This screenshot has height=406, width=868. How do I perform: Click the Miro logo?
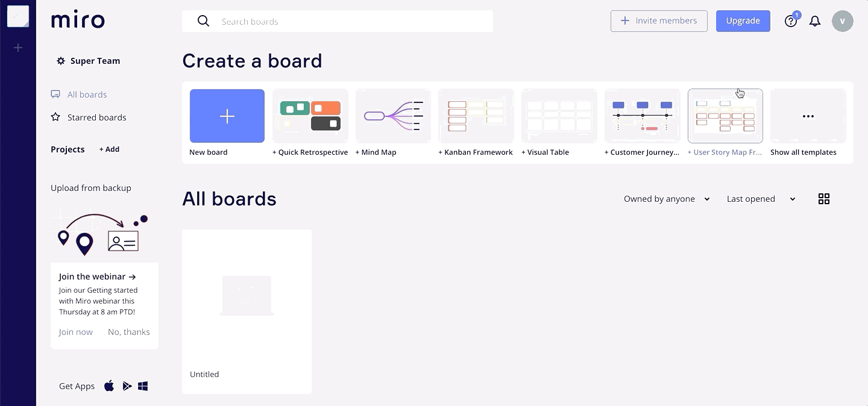pos(78,20)
